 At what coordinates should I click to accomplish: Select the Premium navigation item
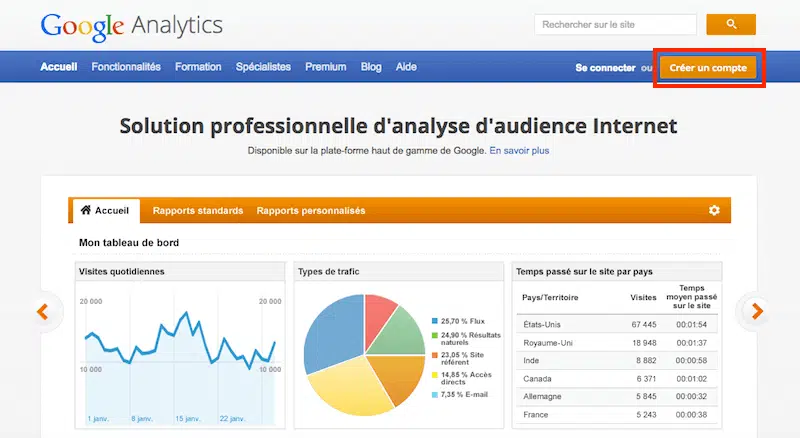point(325,67)
